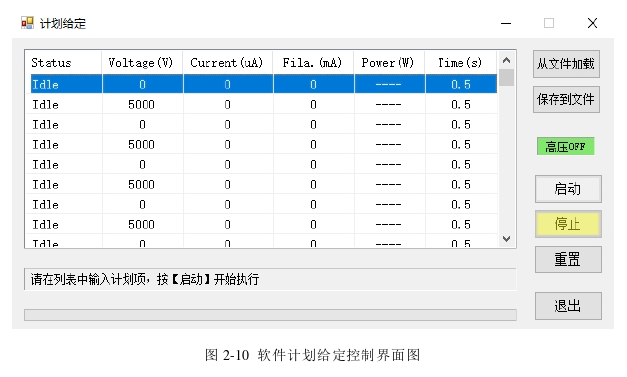Click the yellow 停止 button
627x377 pixels.
(568, 224)
